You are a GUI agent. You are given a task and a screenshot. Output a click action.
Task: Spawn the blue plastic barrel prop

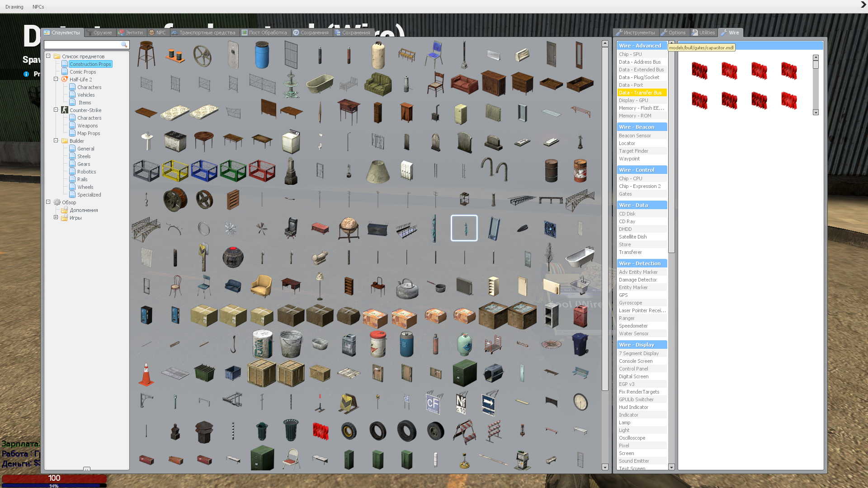point(262,55)
